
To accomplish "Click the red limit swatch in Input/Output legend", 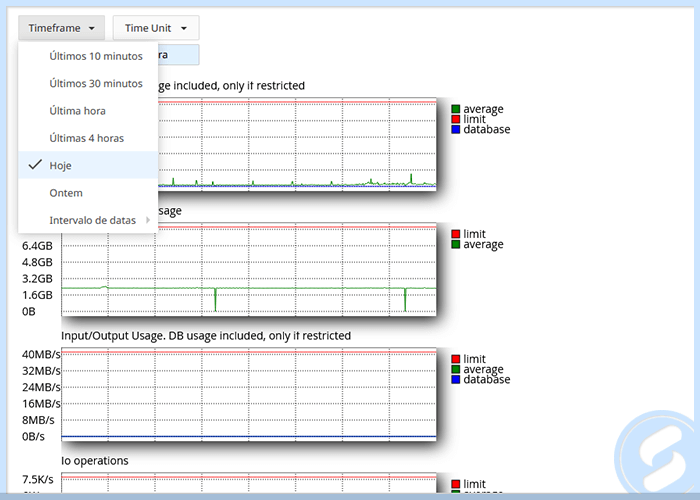I will click(x=455, y=359).
